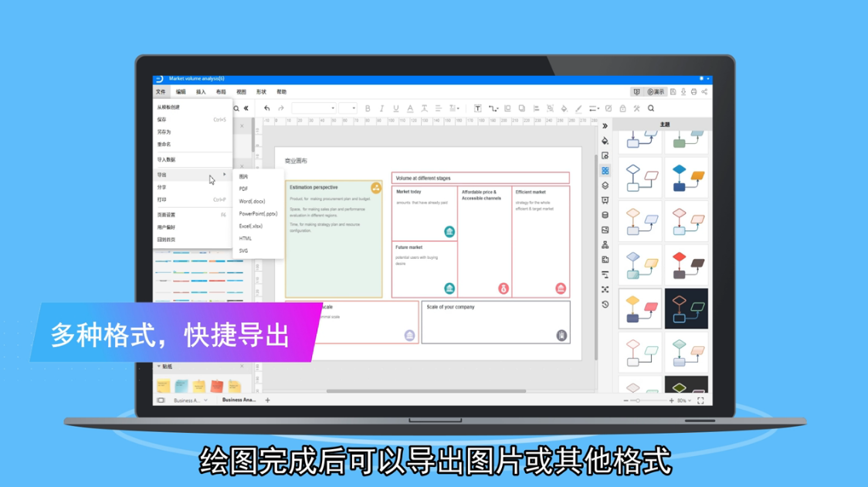Open the presentation sidebar icon
This screenshot has width=868, height=487.
pos(605,200)
